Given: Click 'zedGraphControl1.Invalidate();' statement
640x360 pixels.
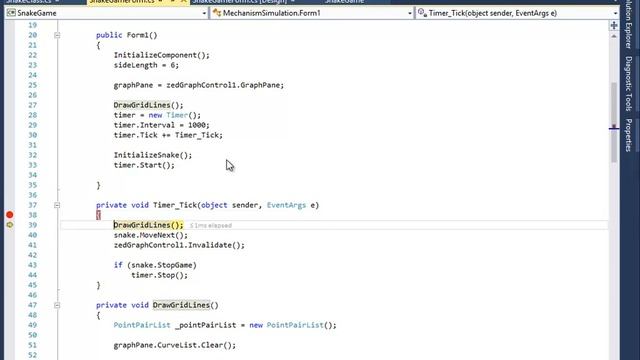Looking at the screenshot, I should tap(179, 245).
